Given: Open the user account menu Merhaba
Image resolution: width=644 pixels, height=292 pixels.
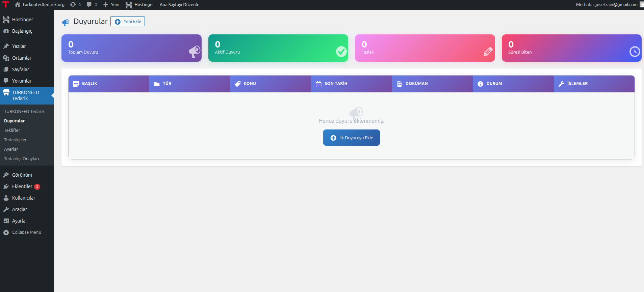Looking at the screenshot, I should point(607,5).
